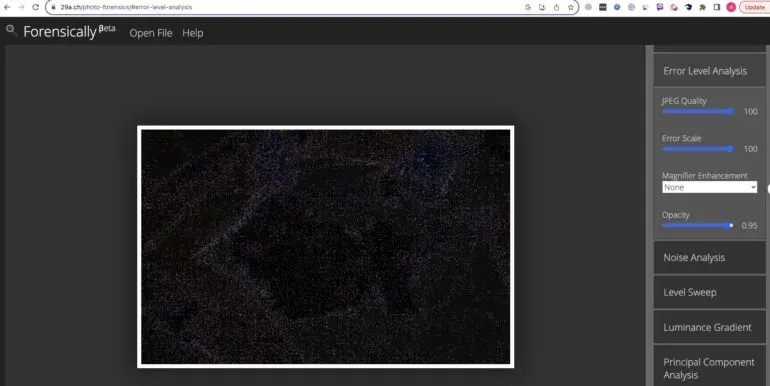The height and width of the screenshot is (386, 770).
Task: Expand the Level Sweep panel
Action: pyautogui.click(x=709, y=292)
